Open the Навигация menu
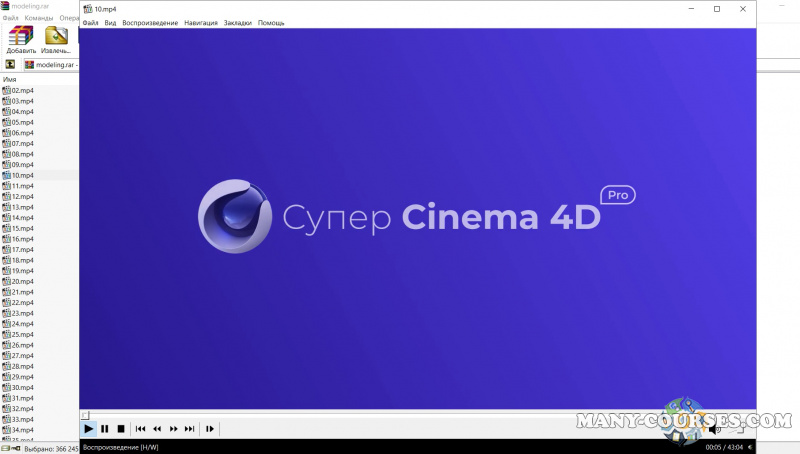800x454 pixels. coord(201,22)
